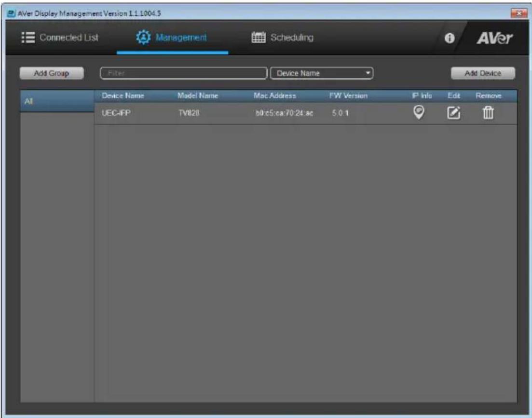532x418 pixels.
Task: Click the FW Version column header
Action: pyautogui.click(x=348, y=96)
